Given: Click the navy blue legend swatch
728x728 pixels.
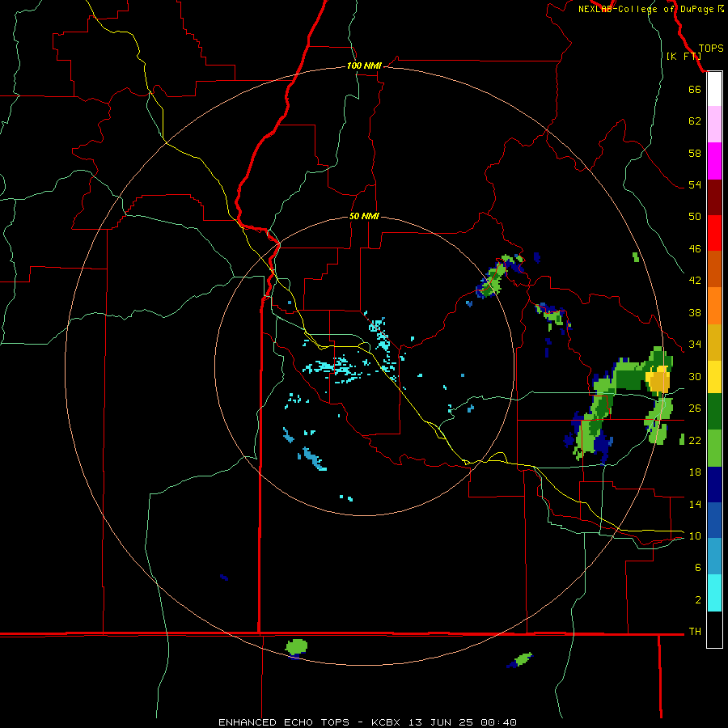Looking at the screenshot, I should click(x=714, y=485).
